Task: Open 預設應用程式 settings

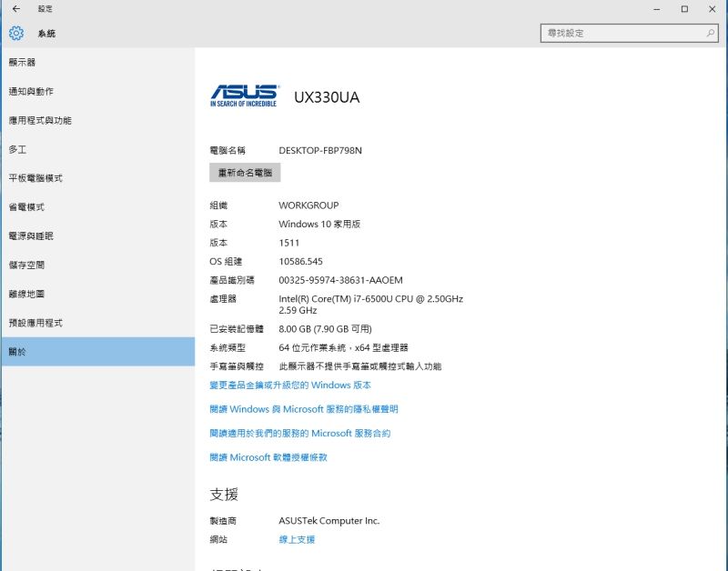Action: coord(97,323)
